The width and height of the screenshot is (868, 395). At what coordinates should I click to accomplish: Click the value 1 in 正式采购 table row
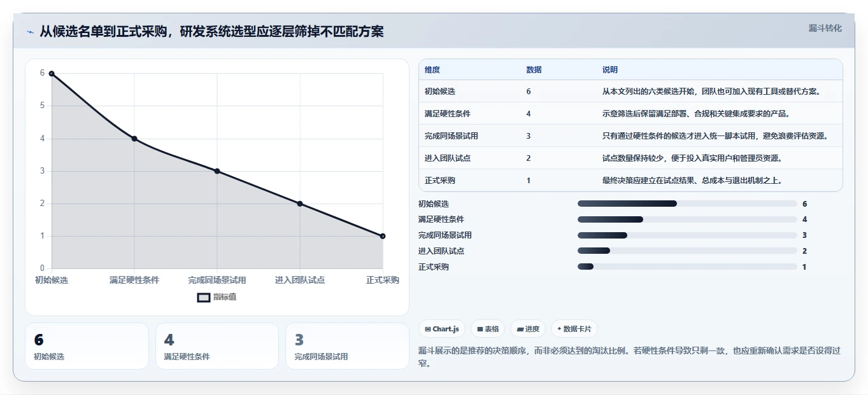click(529, 181)
